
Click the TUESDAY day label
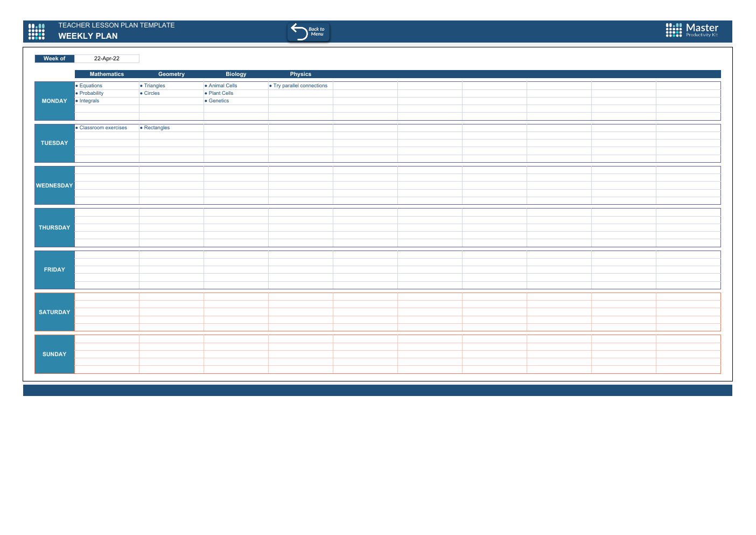(x=54, y=143)
